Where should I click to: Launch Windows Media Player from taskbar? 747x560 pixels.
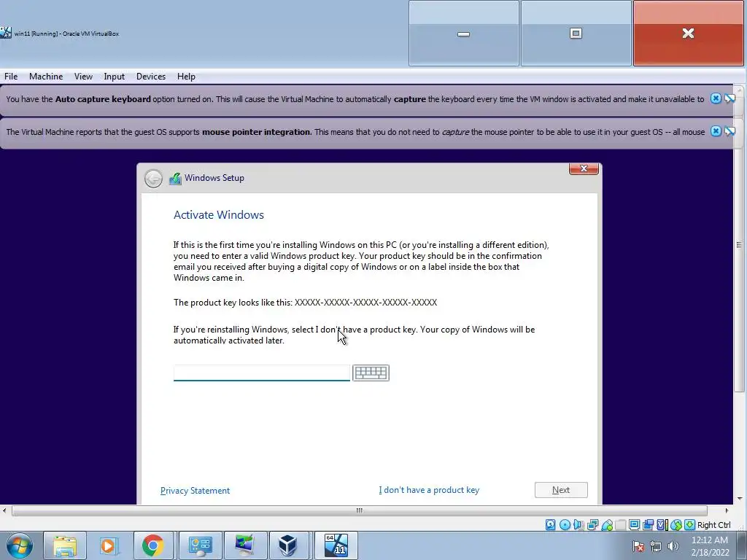[108, 545]
